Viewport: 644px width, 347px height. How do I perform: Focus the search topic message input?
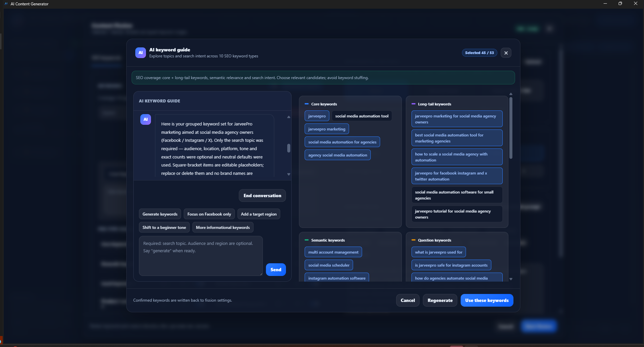click(x=201, y=256)
